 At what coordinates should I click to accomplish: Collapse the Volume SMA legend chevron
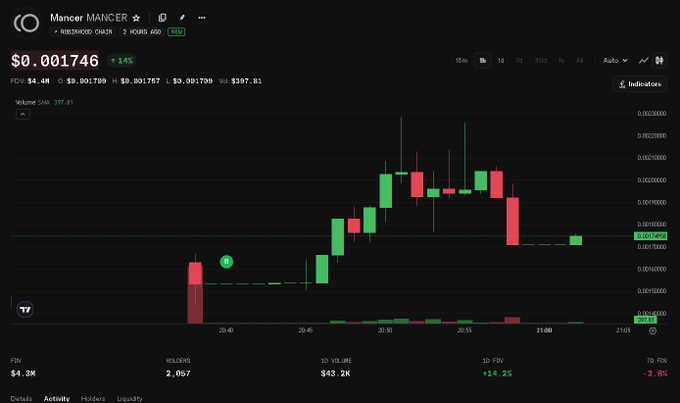click(23, 115)
